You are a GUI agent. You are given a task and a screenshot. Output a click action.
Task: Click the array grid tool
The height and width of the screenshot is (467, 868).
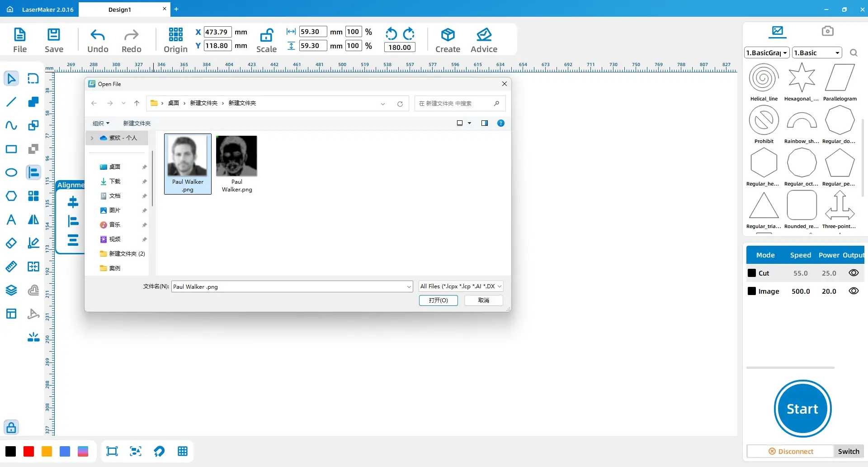[33, 196]
